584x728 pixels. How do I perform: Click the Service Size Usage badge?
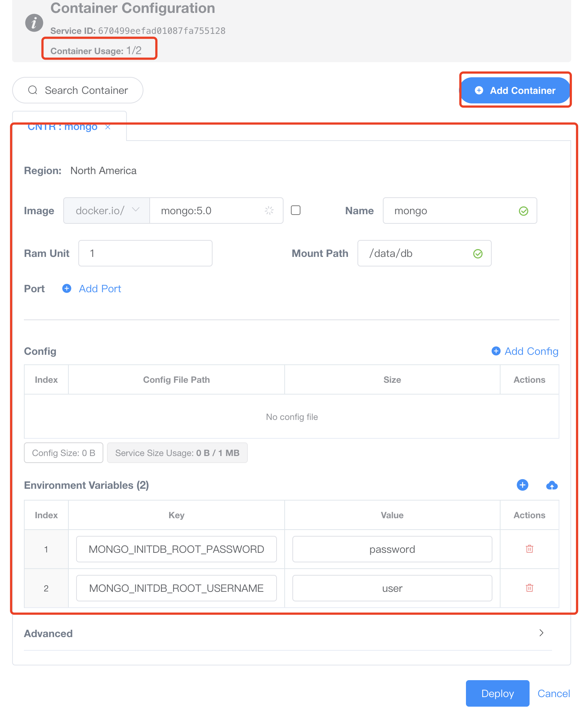[177, 453]
